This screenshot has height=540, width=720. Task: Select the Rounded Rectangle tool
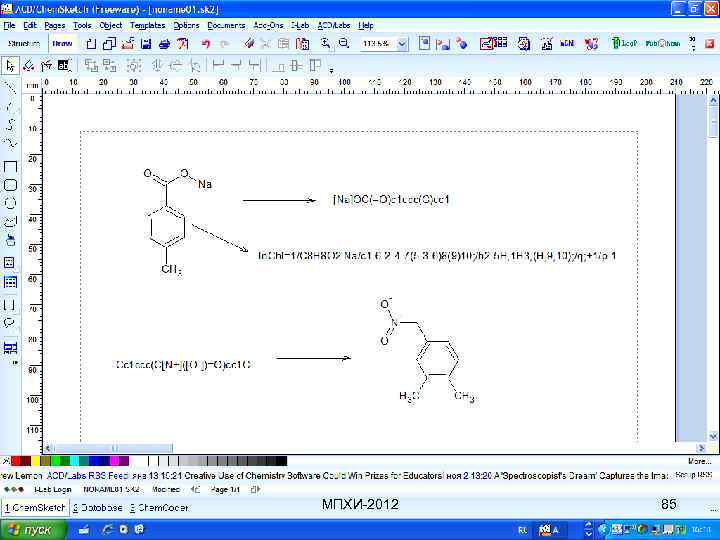coord(10,185)
